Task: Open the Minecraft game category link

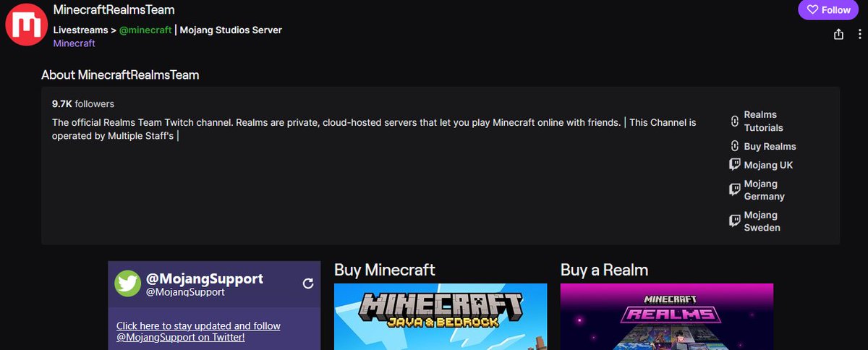Action: click(x=74, y=43)
